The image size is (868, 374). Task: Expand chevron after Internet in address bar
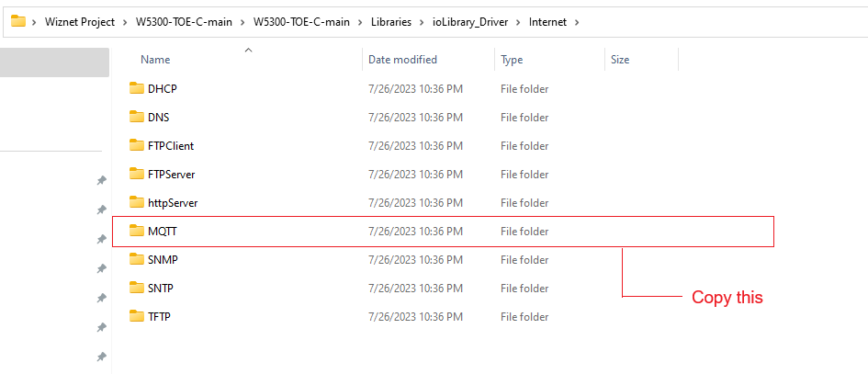tap(578, 22)
